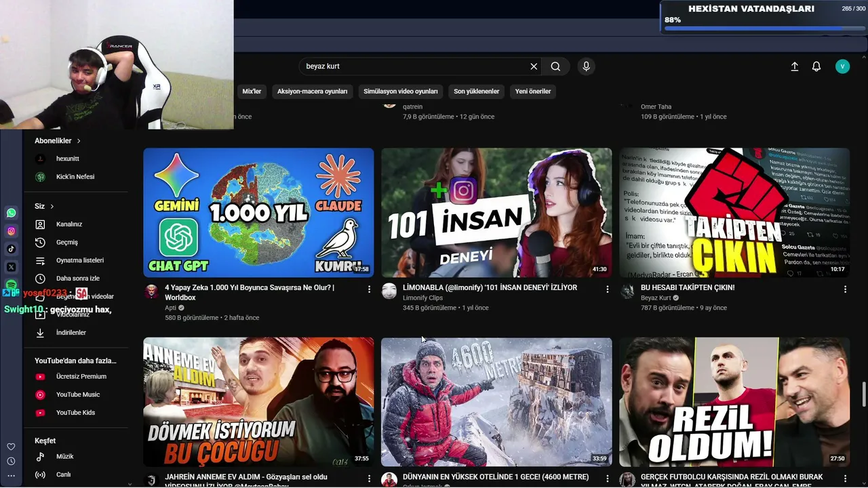The width and height of the screenshot is (868, 488).
Task: Go to the Limonify Clips channel name link
Action: pos(422,298)
